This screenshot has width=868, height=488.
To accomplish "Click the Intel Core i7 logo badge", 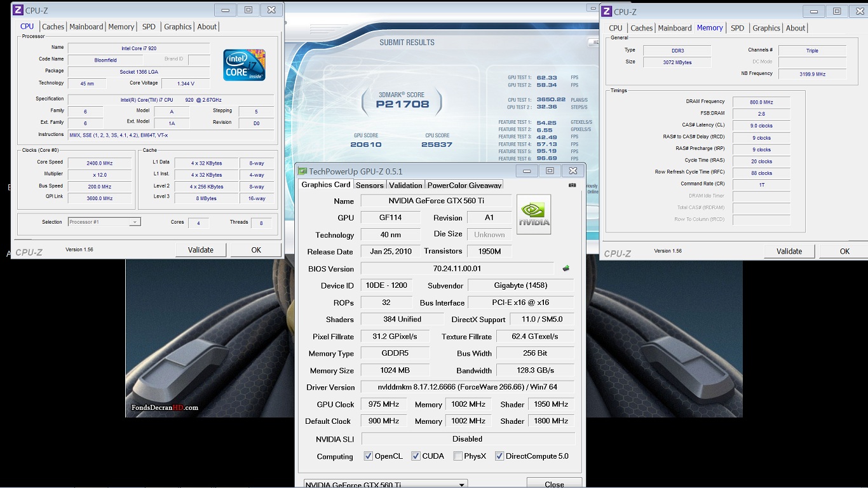I will (x=245, y=65).
